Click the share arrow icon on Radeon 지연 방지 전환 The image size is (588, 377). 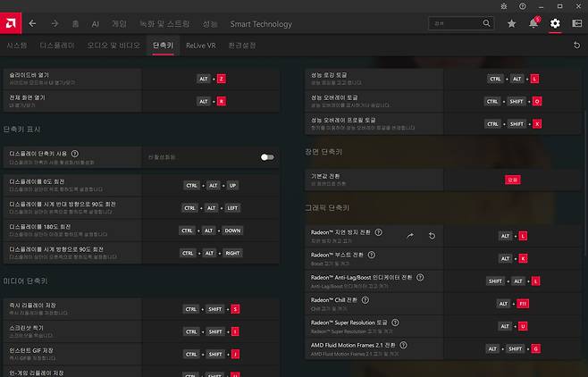[x=410, y=236]
